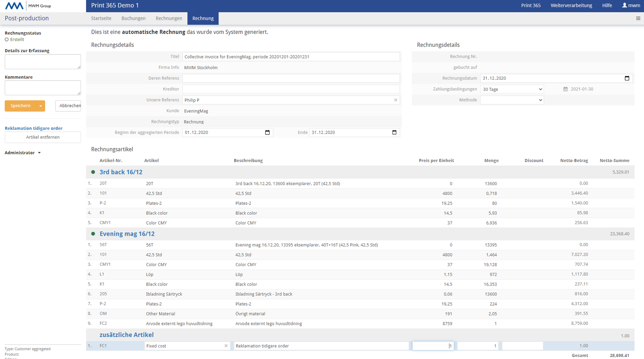Screen dimensions: 644x359
Task: Click the zusätzliche Artikel heading
Action: click(x=127, y=335)
